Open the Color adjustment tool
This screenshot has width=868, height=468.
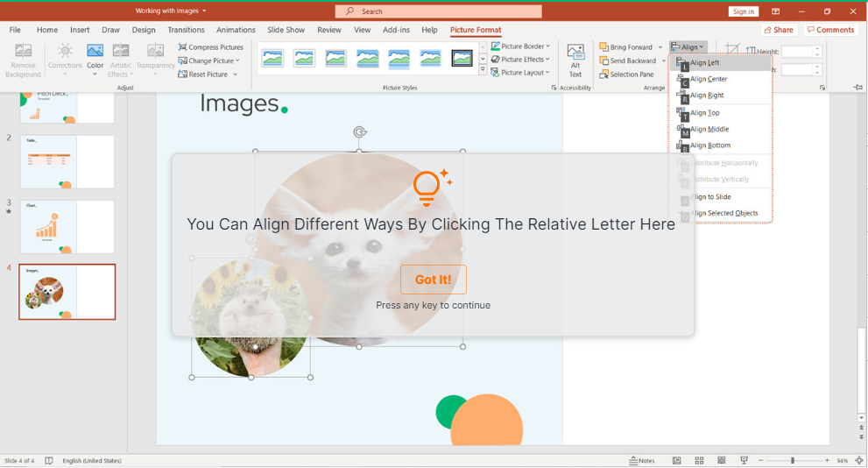(x=95, y=60)
